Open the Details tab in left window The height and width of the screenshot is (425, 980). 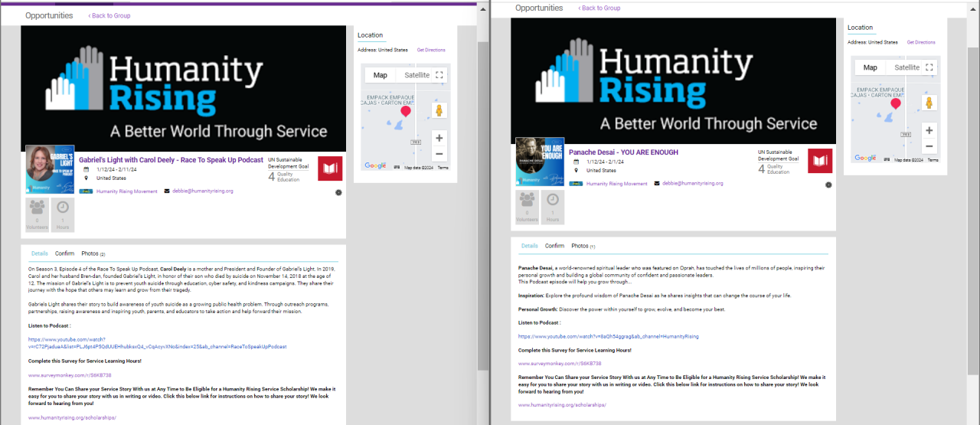click(x=39, y=253)
